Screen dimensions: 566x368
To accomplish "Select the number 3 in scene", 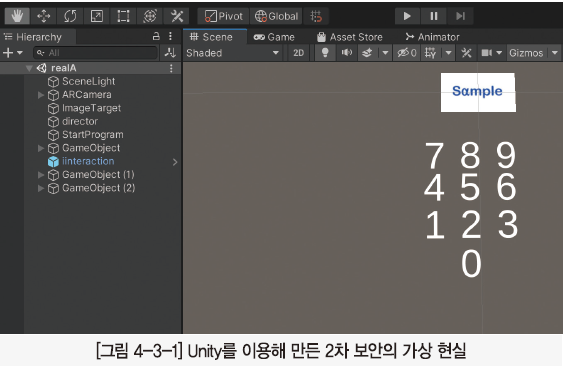I will point(508,225).
